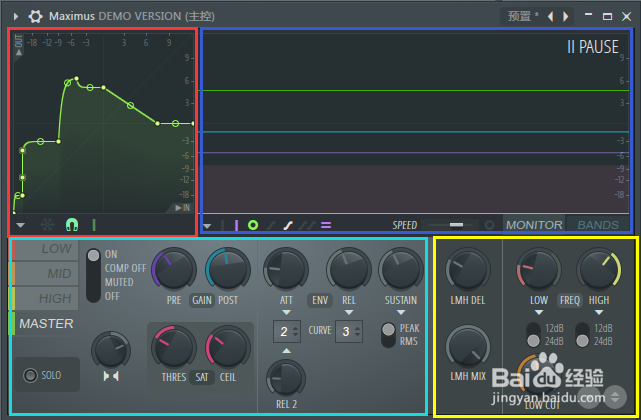Switch to the BANDS tab
The height and width of the screenshot is (420, 641).
(x=598, y=225)
